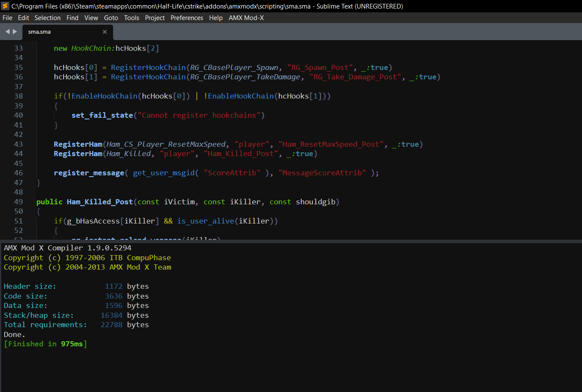Click Ham_Killed_Post function name on line 49
Screen dimensions: 582x392
coord(100,202)
